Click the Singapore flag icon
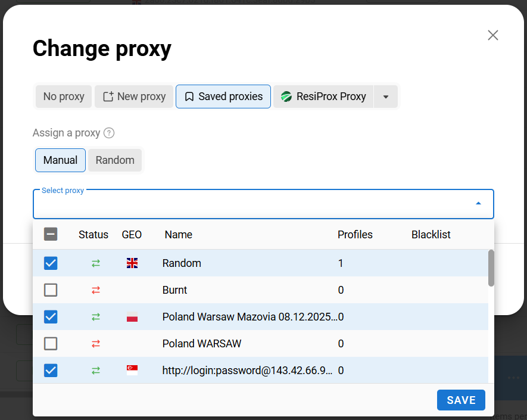Viewport: 527px width, 420px height. (x=132, y=370)
